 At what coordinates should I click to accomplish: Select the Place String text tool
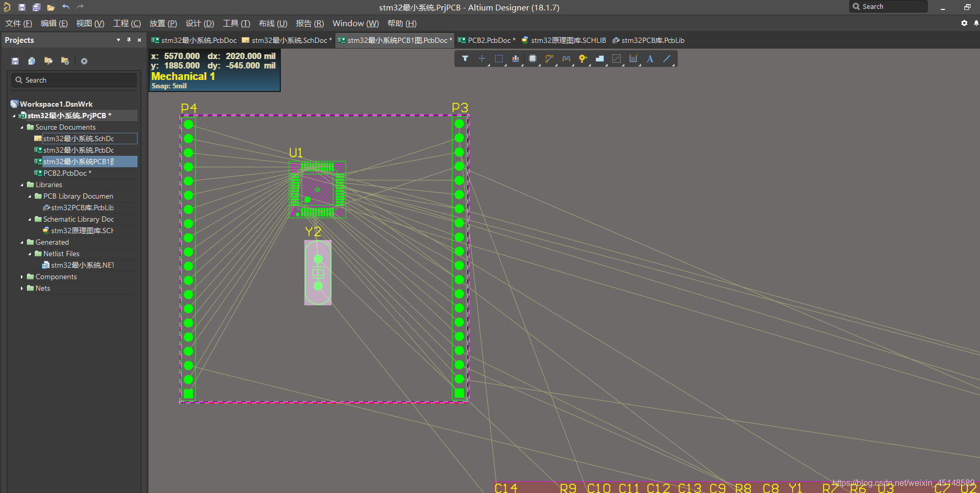pos(650,59)
